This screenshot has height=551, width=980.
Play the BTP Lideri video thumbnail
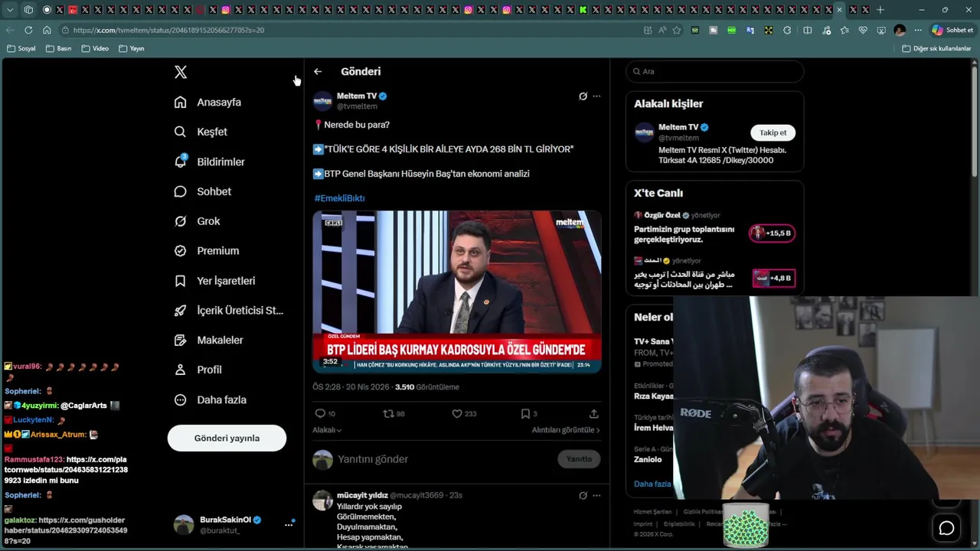(x=457, y=292)
